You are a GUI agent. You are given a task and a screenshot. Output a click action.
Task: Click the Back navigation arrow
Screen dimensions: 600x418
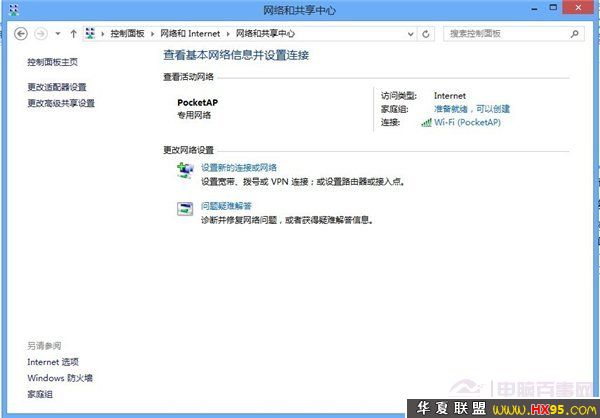click(22, 33)
